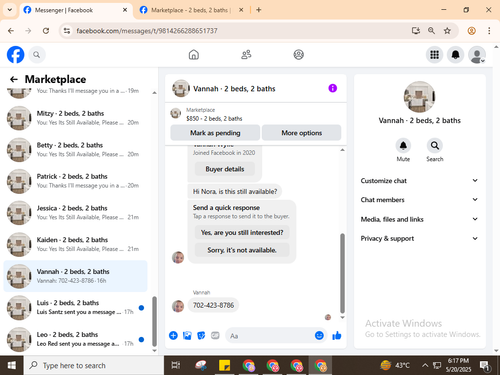Open the Facebook logo home link
Screen dimensions: 500x375
[15, 55]
